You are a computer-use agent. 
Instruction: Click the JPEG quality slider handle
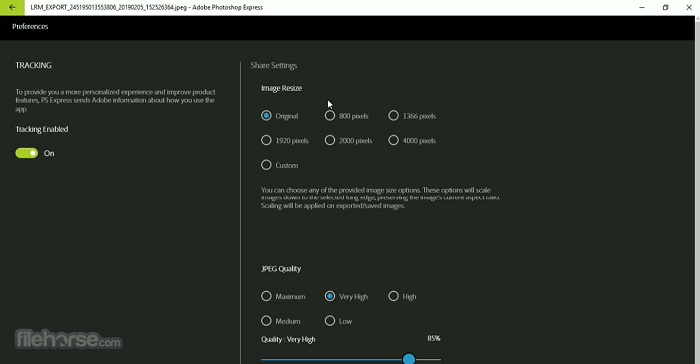coord(408,359)
